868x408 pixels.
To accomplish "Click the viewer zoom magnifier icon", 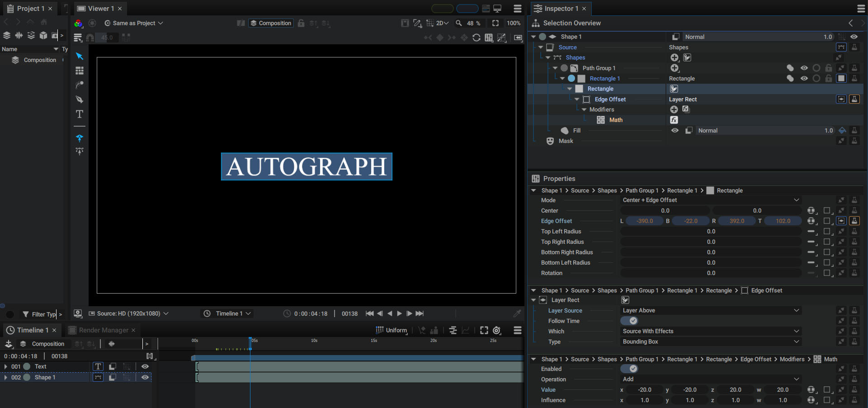I will pos(459,23).
